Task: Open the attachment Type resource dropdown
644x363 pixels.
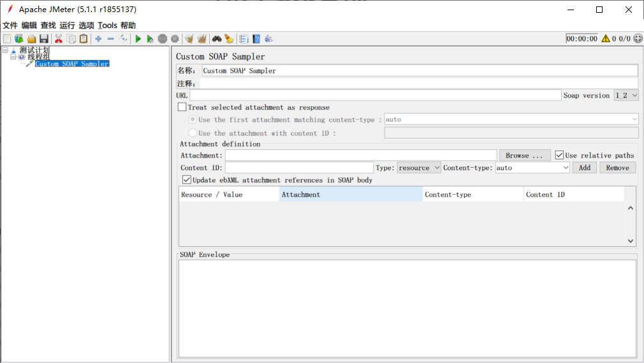Action: 419,168
